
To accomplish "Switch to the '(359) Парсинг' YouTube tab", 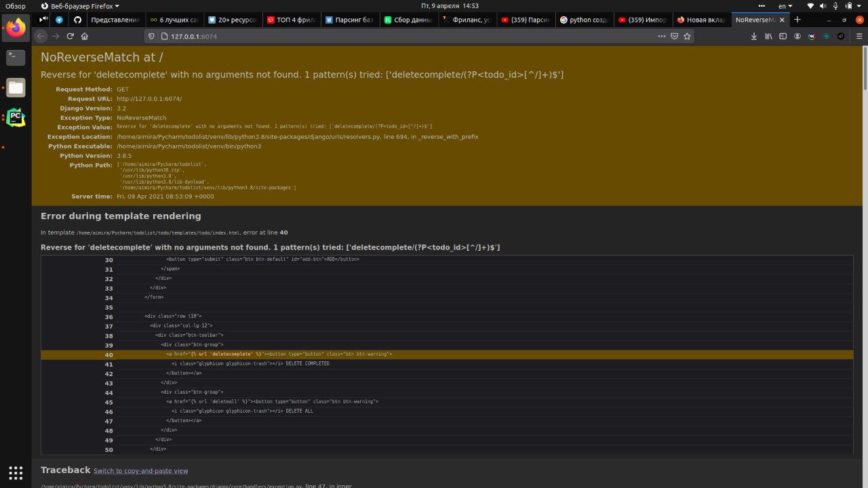I will pos(526,20).
